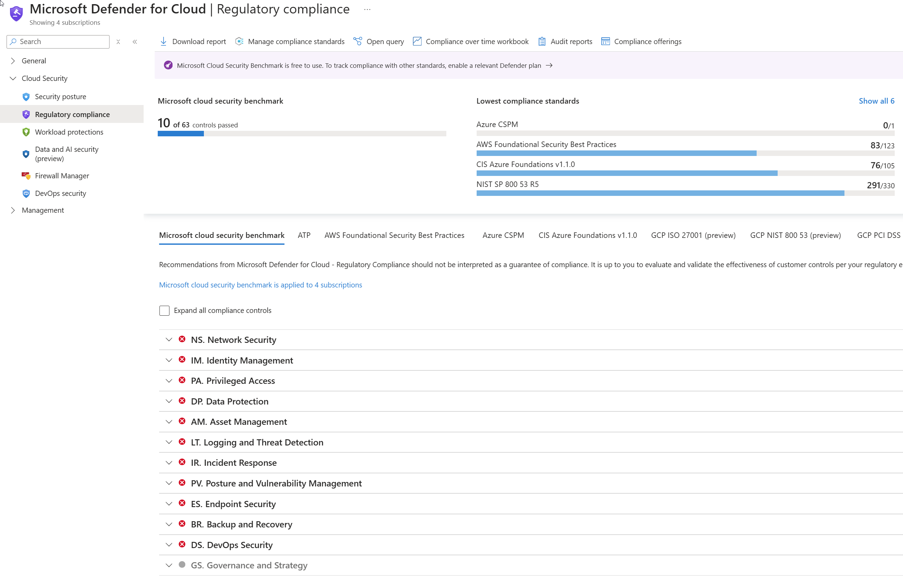Image resolution: width=903 pixels, height=588 pixels.
Task: Click the Regulatory compliance sidebar icon
Action: tap(26, 114)
